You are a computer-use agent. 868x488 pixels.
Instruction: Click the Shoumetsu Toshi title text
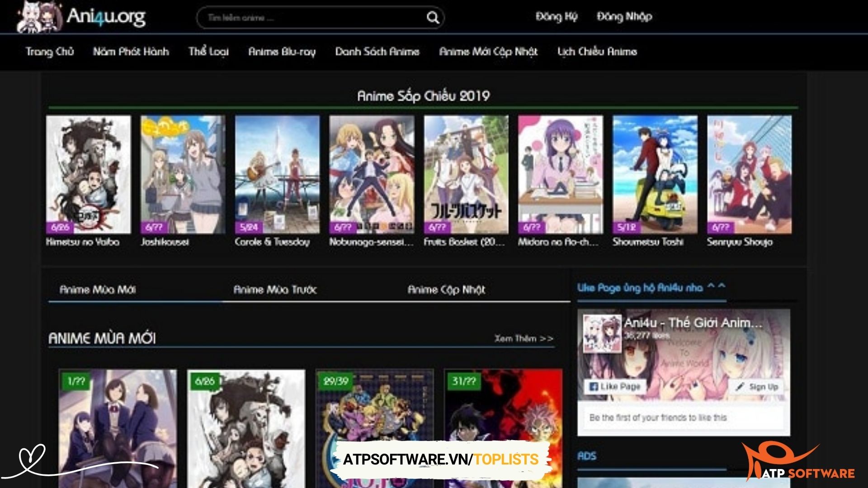pyautogui.click(x=648, y=242)
